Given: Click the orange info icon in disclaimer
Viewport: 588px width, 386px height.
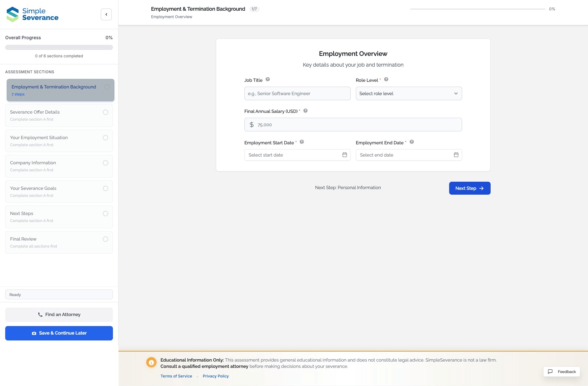Looking at the screenshot, I should (151, 362).
